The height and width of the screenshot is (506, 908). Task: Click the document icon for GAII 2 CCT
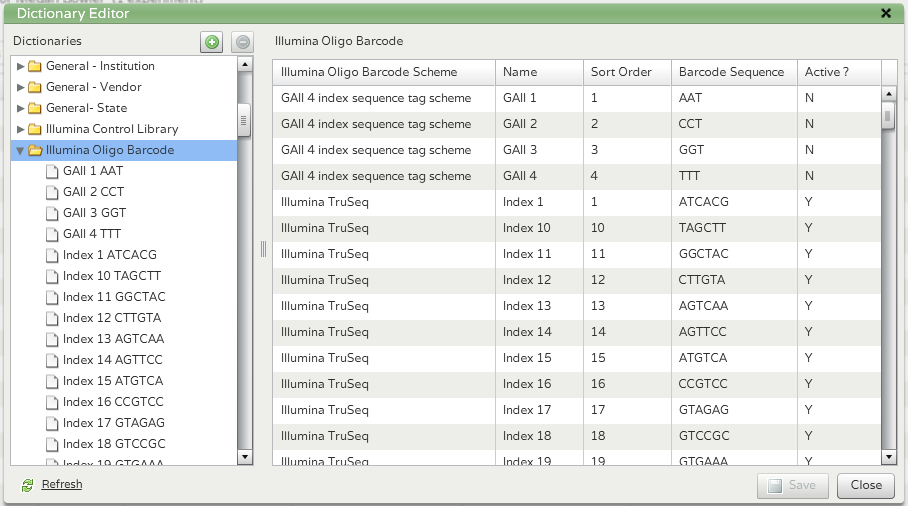coord(52,192)
